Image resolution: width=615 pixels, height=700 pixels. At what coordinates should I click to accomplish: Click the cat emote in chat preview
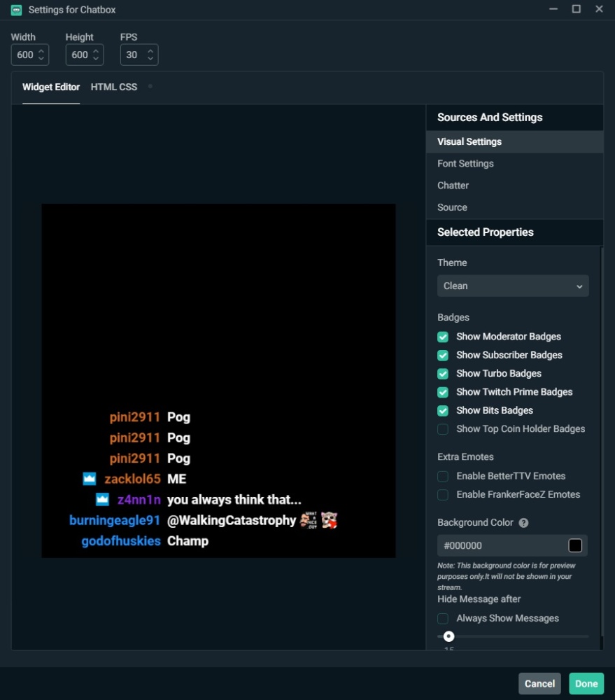coord(330,520)
